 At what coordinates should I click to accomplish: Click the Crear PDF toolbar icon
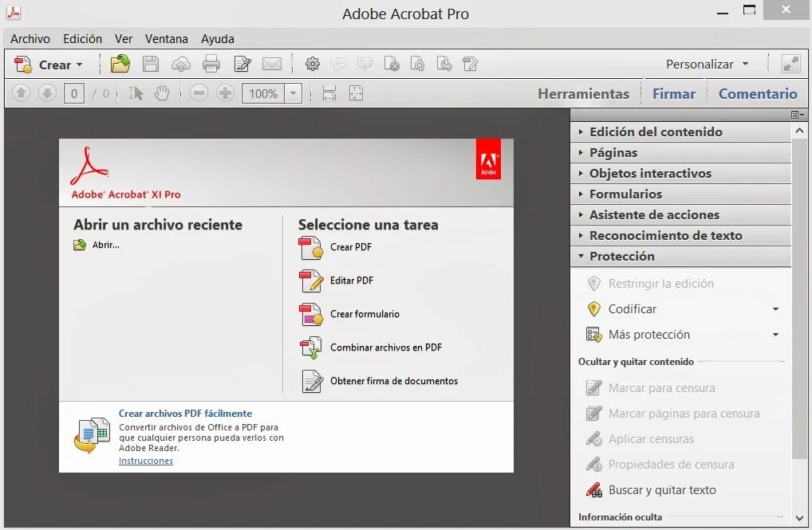(23, 65)
